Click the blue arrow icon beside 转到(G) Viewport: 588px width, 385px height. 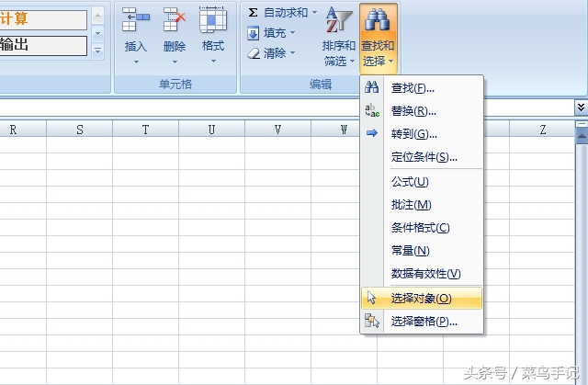[x=371, y=133]
